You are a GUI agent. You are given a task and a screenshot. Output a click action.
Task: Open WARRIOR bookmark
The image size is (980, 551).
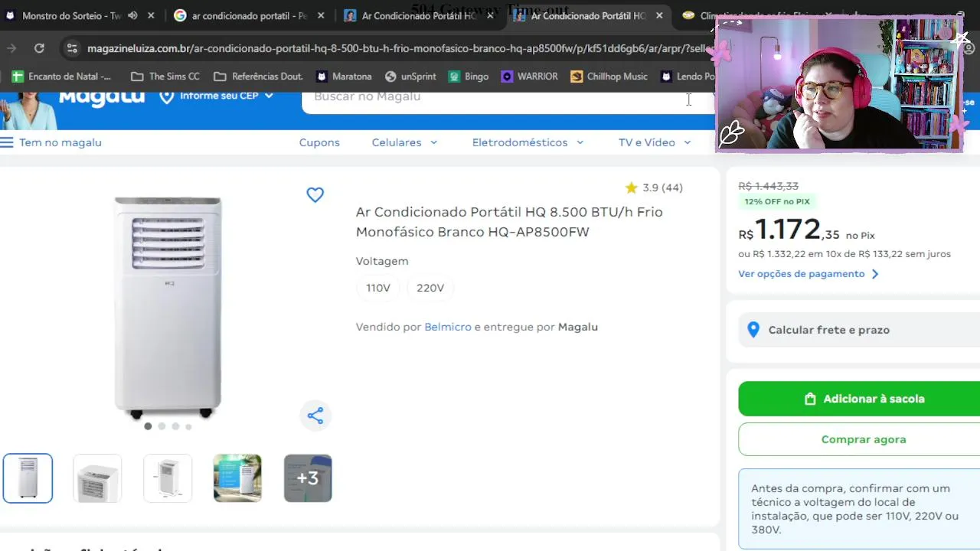coord(530,77)
